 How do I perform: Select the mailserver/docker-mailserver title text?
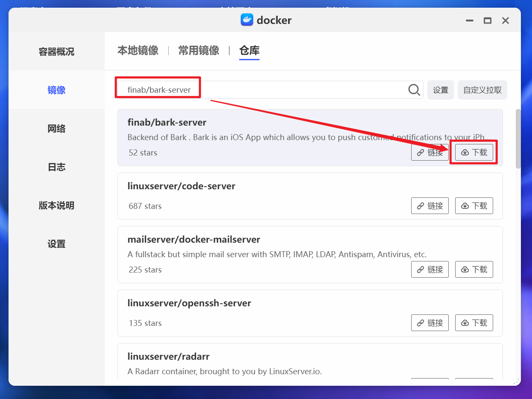pos(194,239)
